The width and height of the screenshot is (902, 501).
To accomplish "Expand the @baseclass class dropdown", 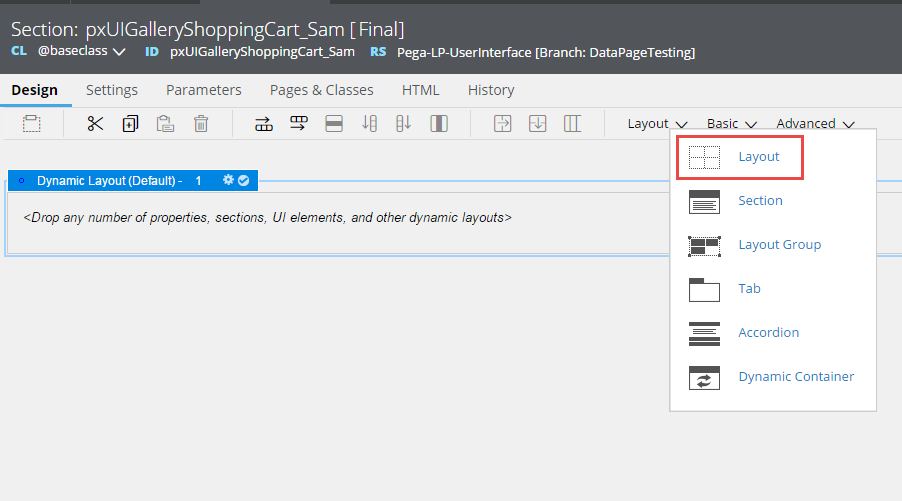I will 83,51.
